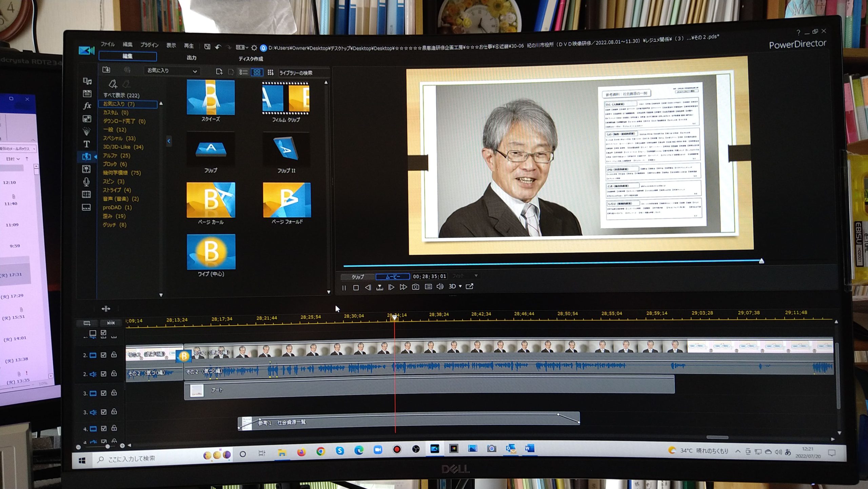Select the すべて表示 (222) tag

[121, 95]
